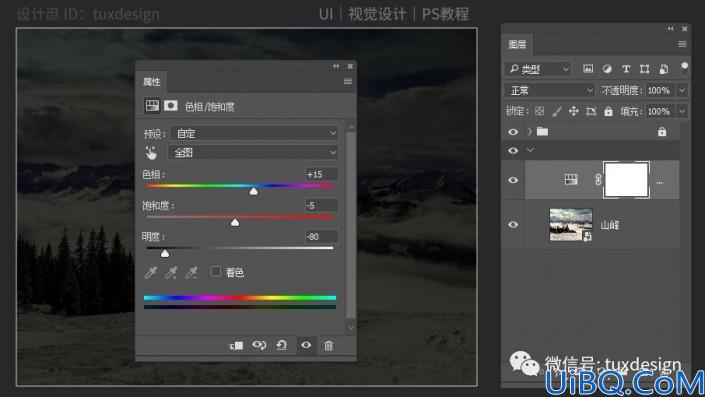Open the Layers panel menu
Image resolution: width=705 pixels, height=397 pixels.
682,44
